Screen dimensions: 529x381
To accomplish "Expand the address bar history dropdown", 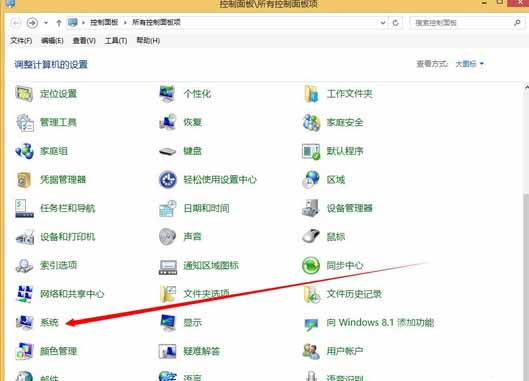I will (x=383, y=23).
